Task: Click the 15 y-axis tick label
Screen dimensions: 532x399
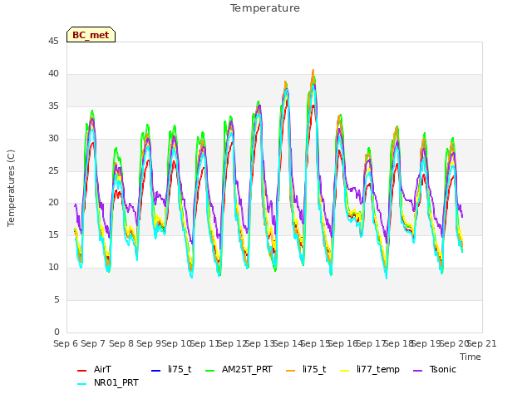Action: (53, 234)
